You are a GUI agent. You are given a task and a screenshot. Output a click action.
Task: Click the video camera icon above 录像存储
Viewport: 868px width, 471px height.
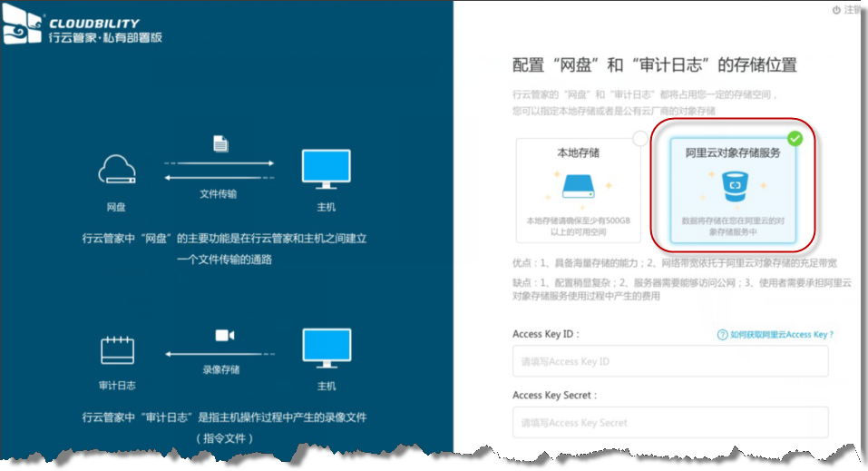[x=224, y=335]
